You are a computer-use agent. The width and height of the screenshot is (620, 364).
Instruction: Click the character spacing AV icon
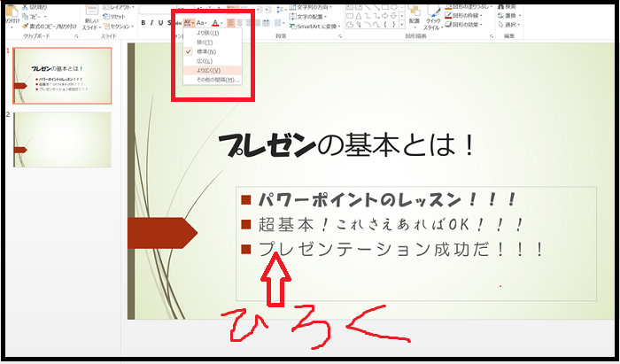pos(188,23)
